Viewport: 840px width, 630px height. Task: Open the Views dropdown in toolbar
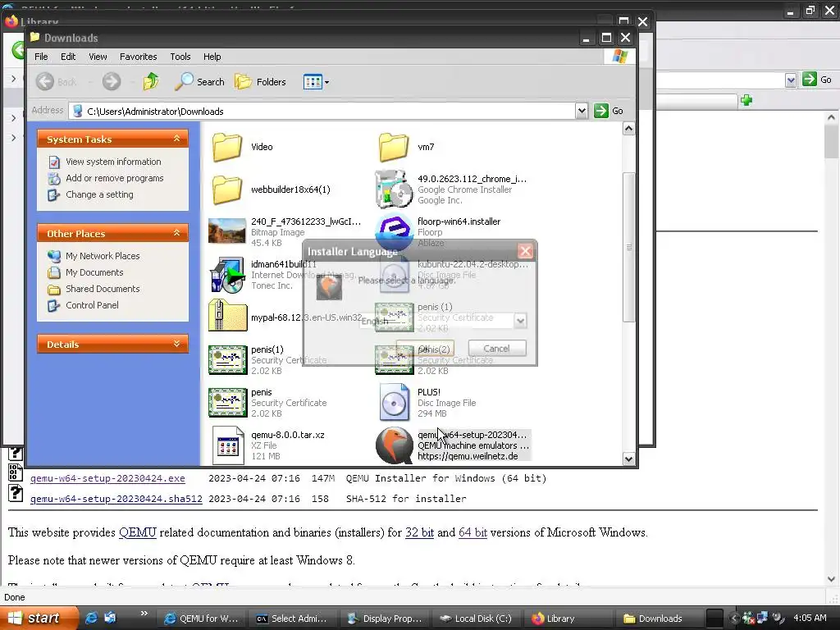[316, 82]
